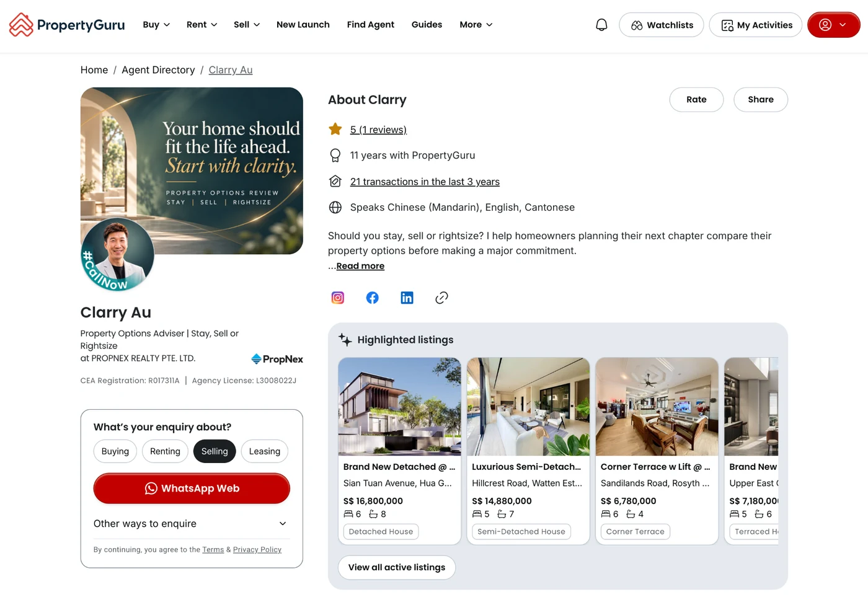Open Brand New Detached listing photo
Viewport: 868px width, 597px height.
click(x=400, y=407)
